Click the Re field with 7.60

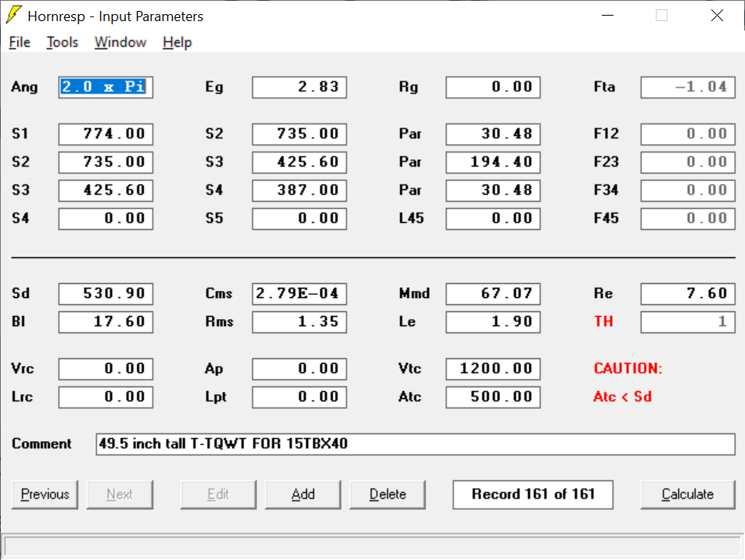pyautogui.click(x=688, y=293)
